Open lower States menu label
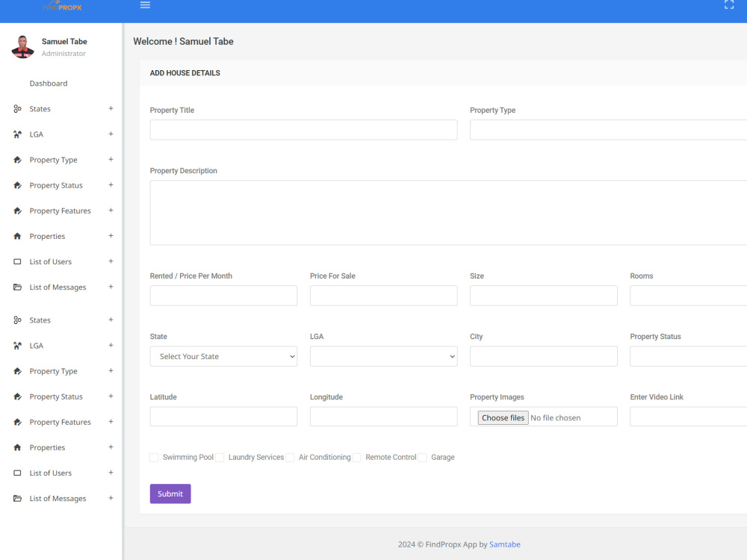The height and width of the screenshot is (560, 747). (x=40, y=320)
